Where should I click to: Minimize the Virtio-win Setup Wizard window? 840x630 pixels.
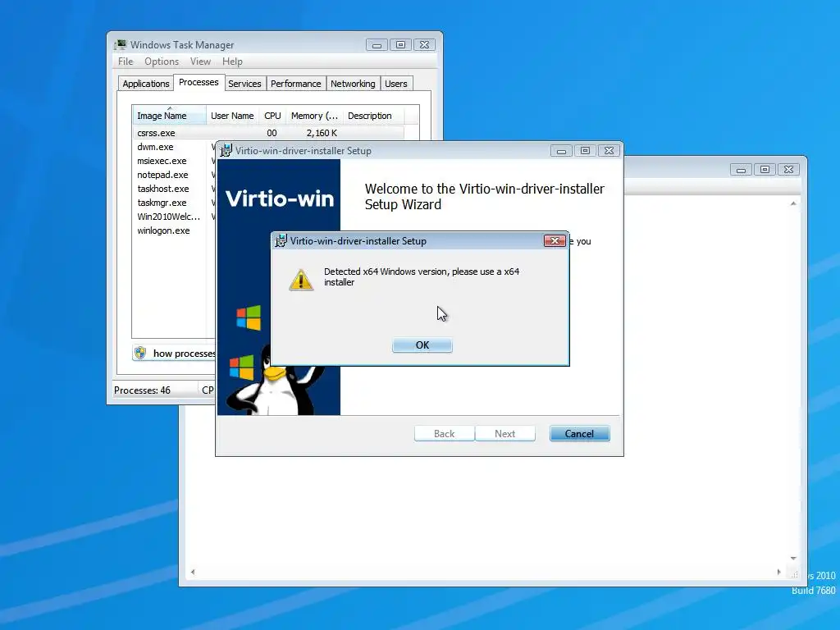pyautogui.click(x=561, y=151)
